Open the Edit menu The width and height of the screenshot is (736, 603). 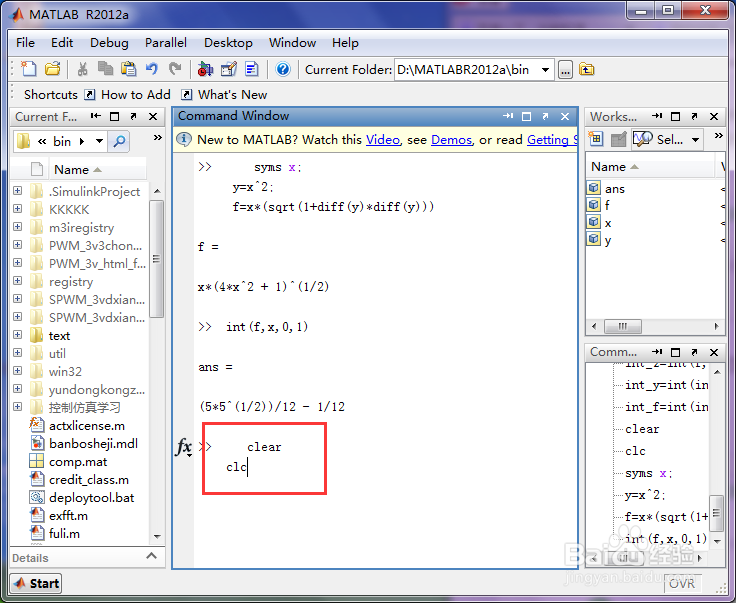pyautogui.click(x=62, y=43)
